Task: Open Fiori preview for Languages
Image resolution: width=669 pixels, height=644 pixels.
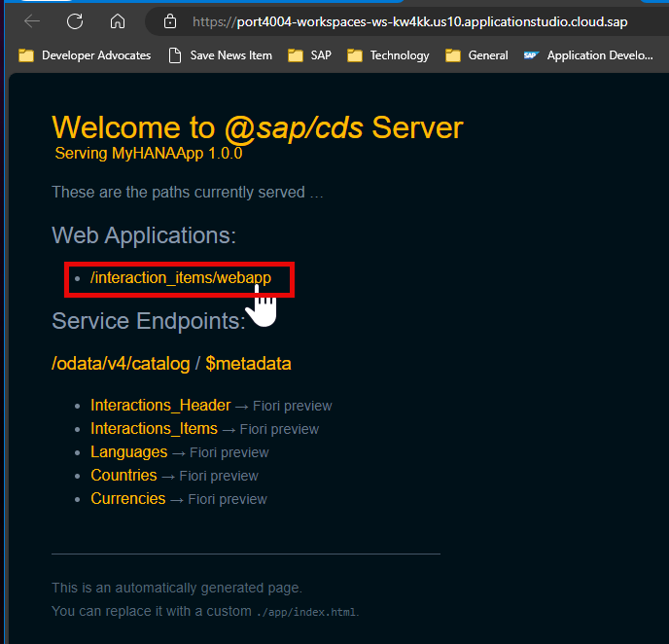Action: tap(229, 452)
